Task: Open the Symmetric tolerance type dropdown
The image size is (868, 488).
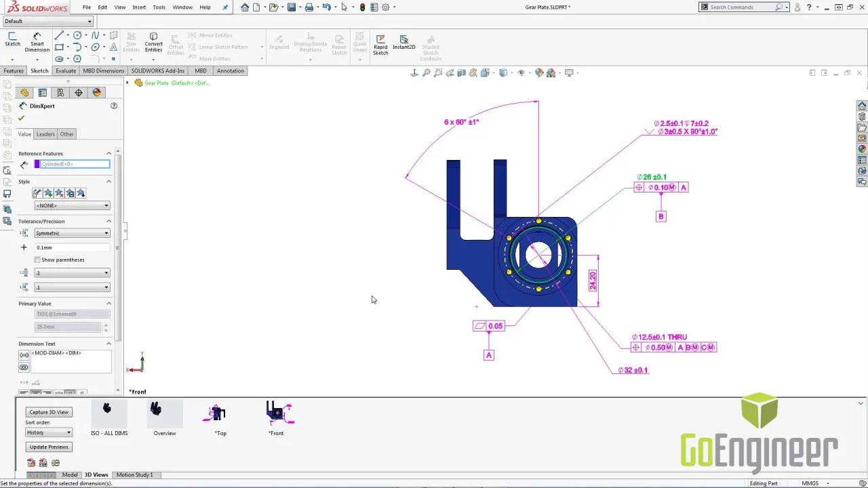Action: [72, 233]
